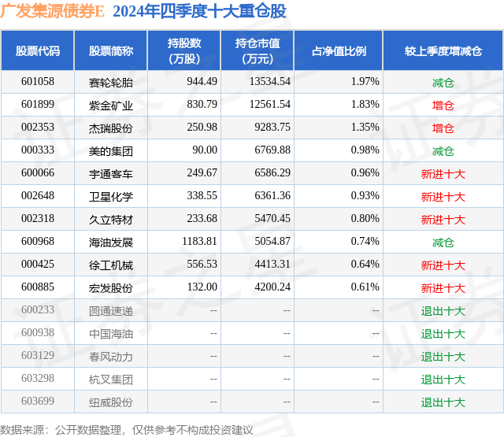Click the 较上季度增减仓 column header
The image size is (504, 437).
click(x=443, y=50)
